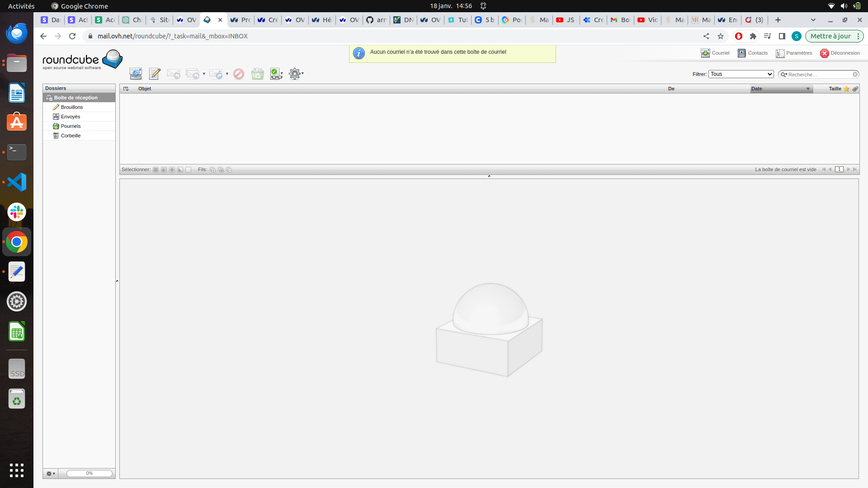Open the Filtrer dropdown showing Tous
Image resolution: width=868 pixels, height=488 pixels.
[741, 74]
